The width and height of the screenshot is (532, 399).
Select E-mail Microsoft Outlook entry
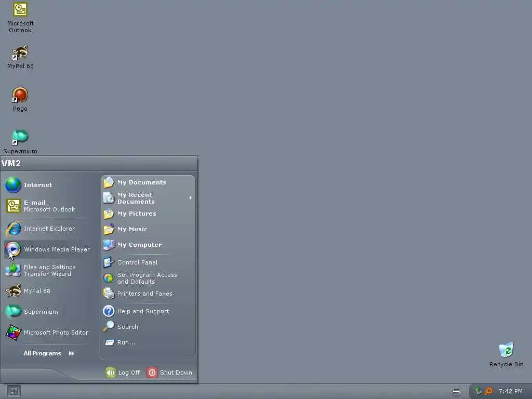(x=47, y=206)
